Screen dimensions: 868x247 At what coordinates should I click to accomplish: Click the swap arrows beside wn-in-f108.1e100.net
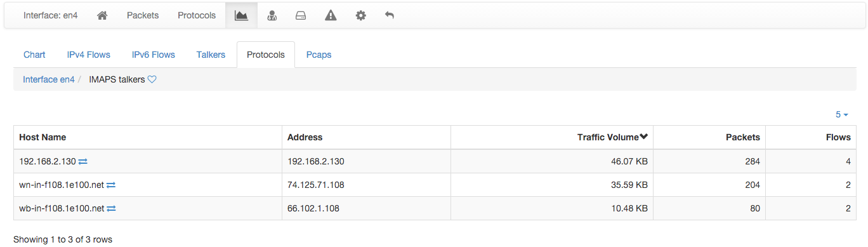[x=111, y=185]
